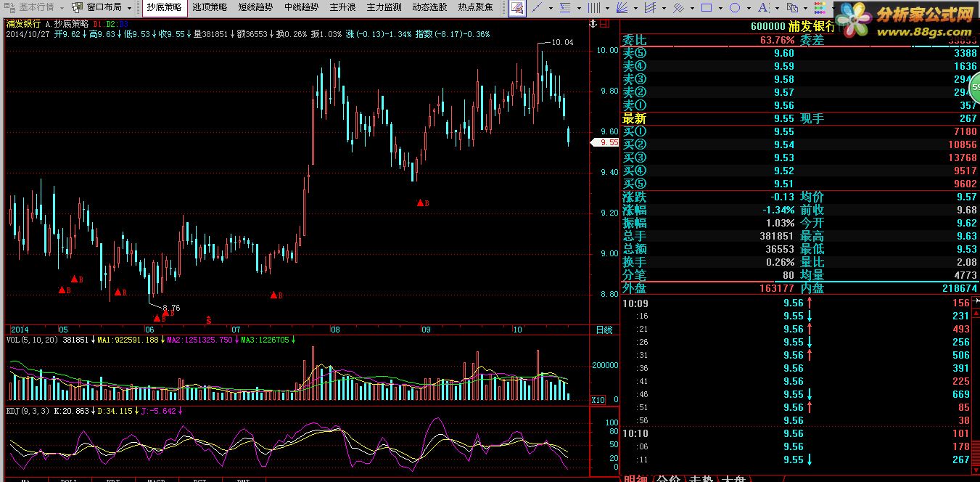
Task: Click the D2 indicator label
Action: pyautogui.click(x=110, y=23)
